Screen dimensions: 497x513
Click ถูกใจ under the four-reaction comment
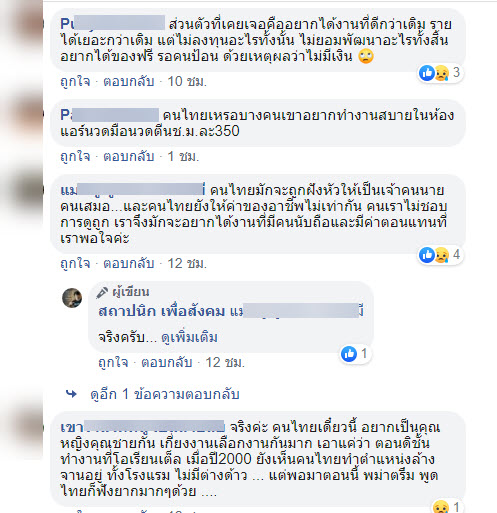pyautogui.click(x=75, y=264)
